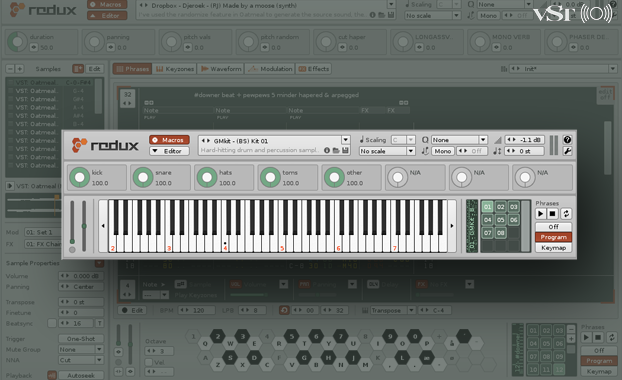Shift keyboard right with the arrow beside piano
Viewport: 622px width, 380px height.
click(452, 226)
